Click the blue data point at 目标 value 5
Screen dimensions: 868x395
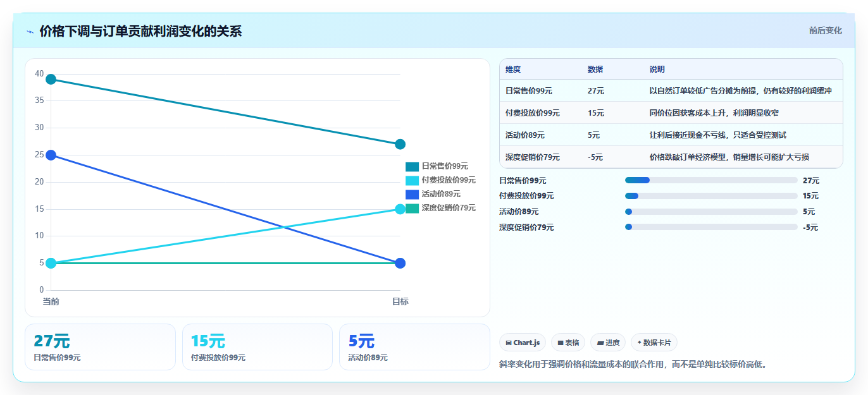tap(400, 264)
